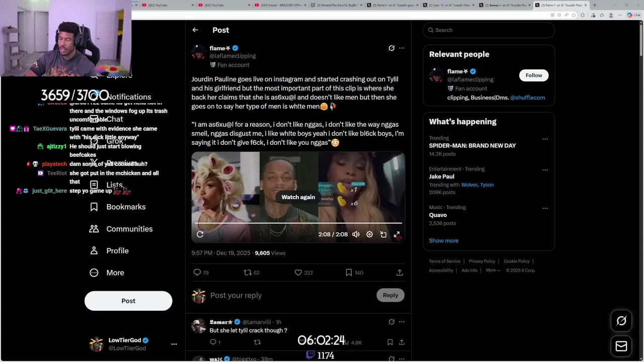
Task: Open the 9,605 Views count
Action: 270,253
